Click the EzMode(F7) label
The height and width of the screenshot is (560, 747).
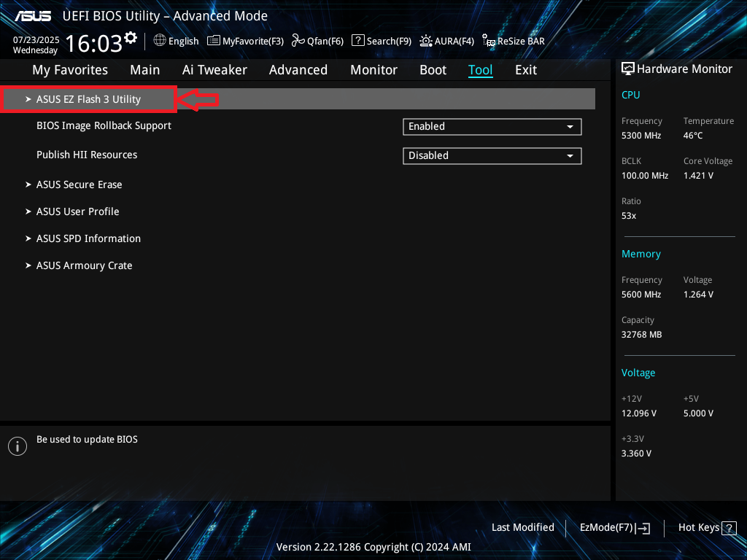point(606,528)
